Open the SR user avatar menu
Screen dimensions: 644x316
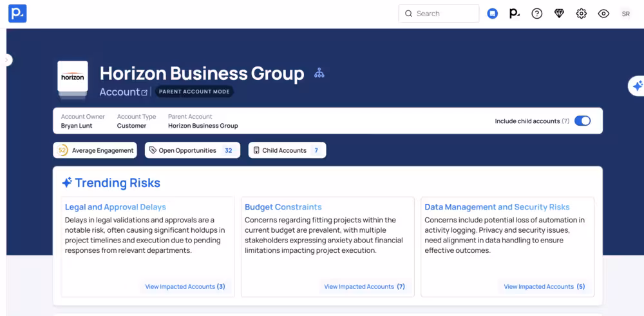coord(625,14)
